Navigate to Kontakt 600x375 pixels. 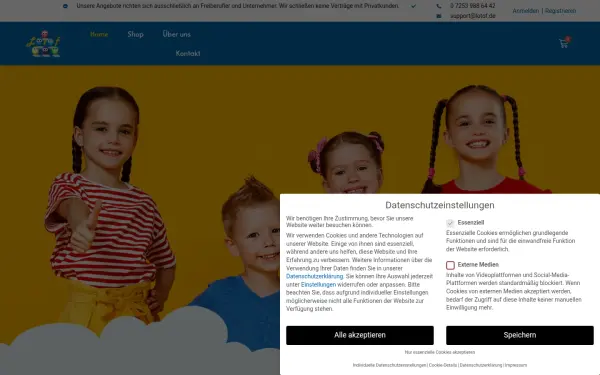coord(188,53)
